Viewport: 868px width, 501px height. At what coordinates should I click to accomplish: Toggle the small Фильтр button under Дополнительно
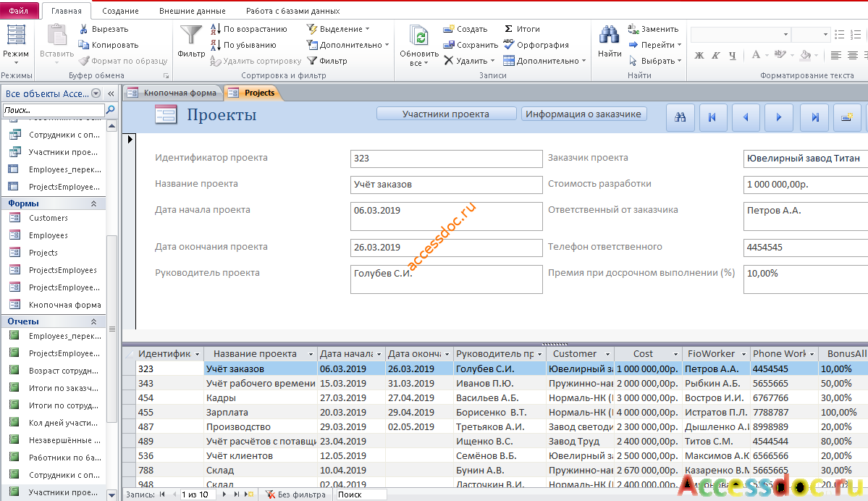[x=327, y=61]
